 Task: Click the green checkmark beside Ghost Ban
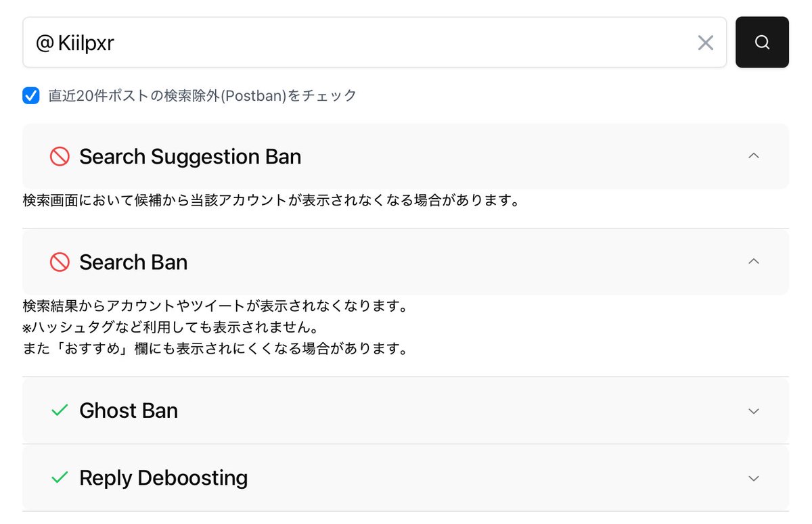pos(60,410)
